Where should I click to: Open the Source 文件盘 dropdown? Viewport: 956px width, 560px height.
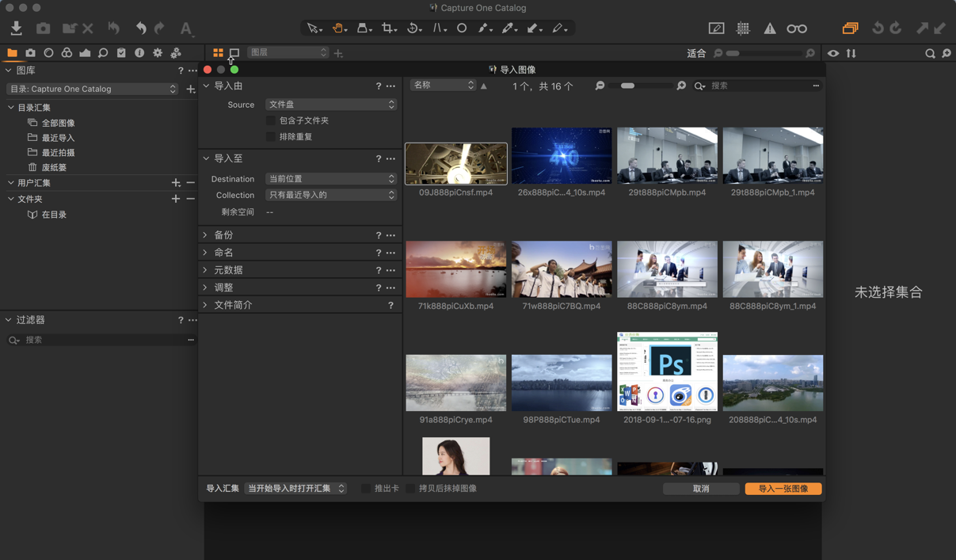[331, 104]
